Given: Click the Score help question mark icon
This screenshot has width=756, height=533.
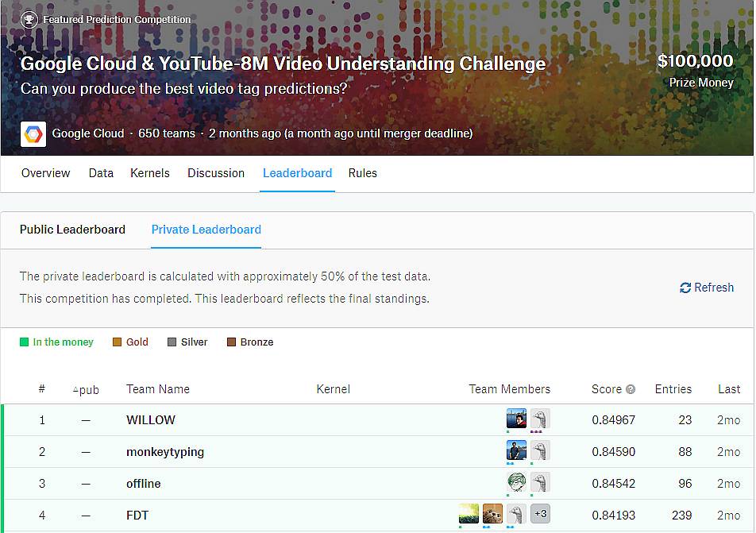Looking at the screenshot, I should click(x=631, y=389).
